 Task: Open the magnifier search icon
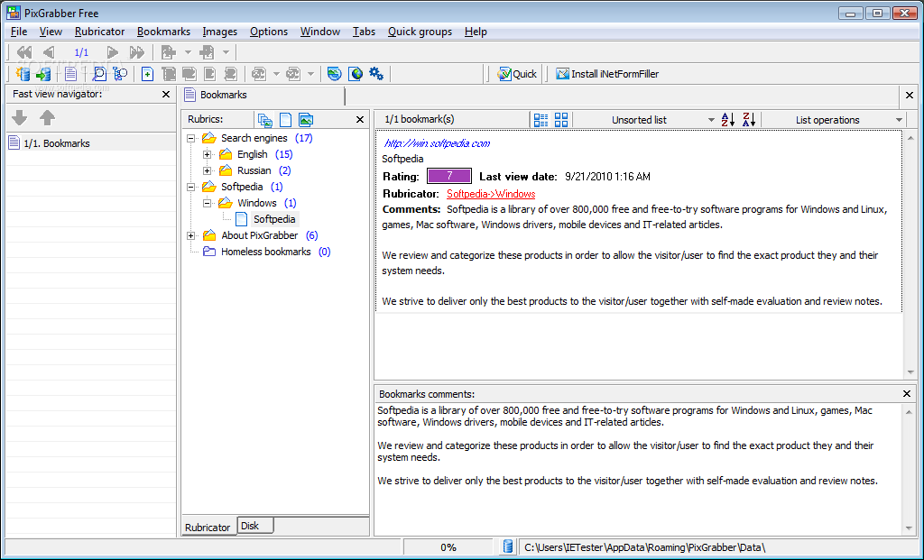pos(99,74)
